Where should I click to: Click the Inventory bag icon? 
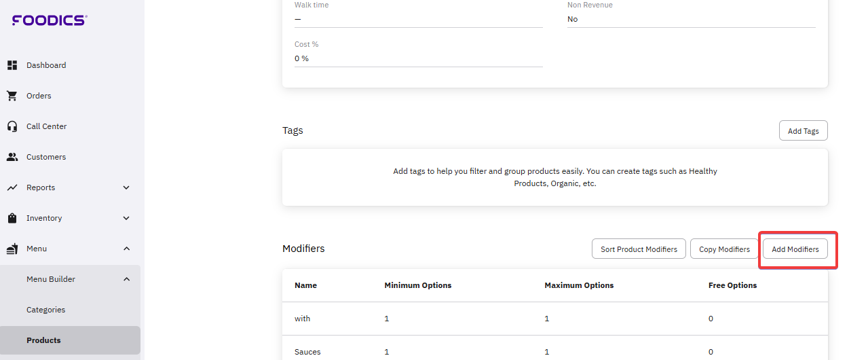(x=12, y=218)
